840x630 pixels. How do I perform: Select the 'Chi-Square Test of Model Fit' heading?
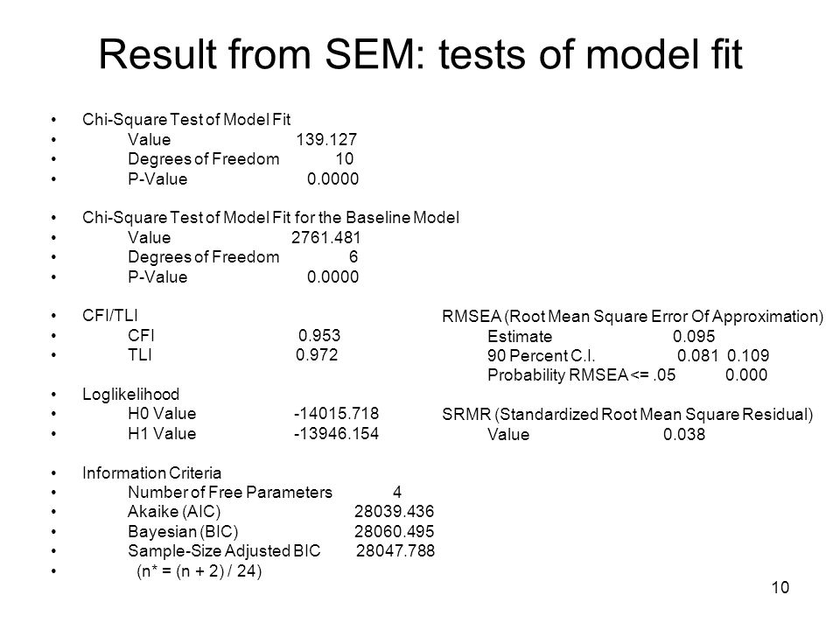click(186, 120)
